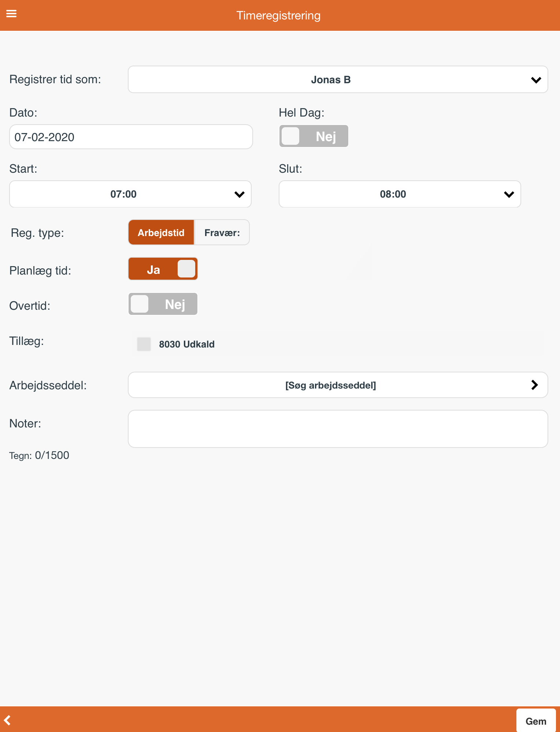
Task: Open the Søg arbejdsseddel search
Action: pyautogui.click(x=338, y=385)
